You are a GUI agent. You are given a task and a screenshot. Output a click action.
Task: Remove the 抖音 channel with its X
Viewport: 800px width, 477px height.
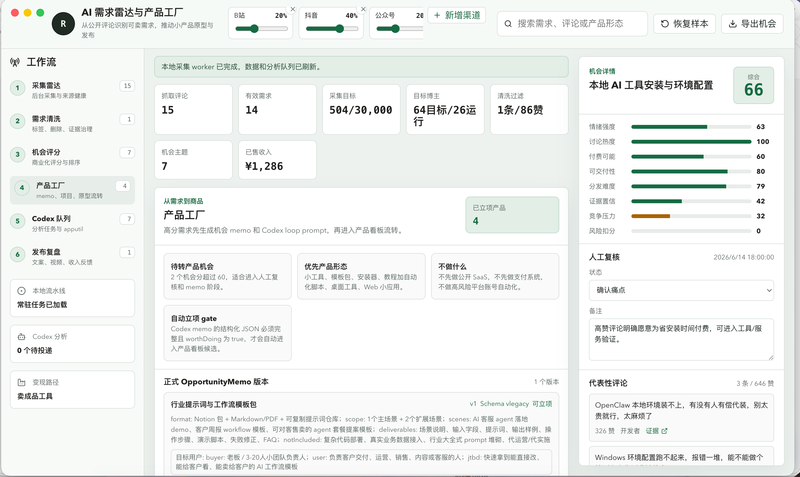pos(363,9)
